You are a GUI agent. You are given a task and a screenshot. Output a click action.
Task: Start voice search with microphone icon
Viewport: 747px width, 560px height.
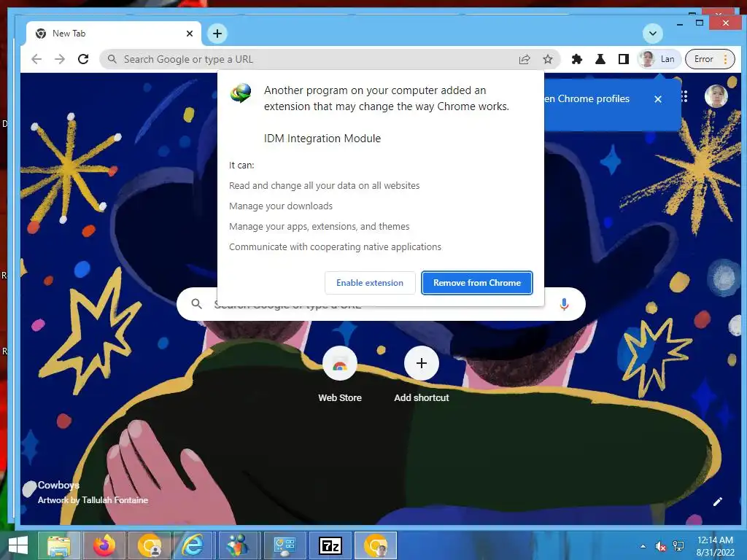point(564,304)
